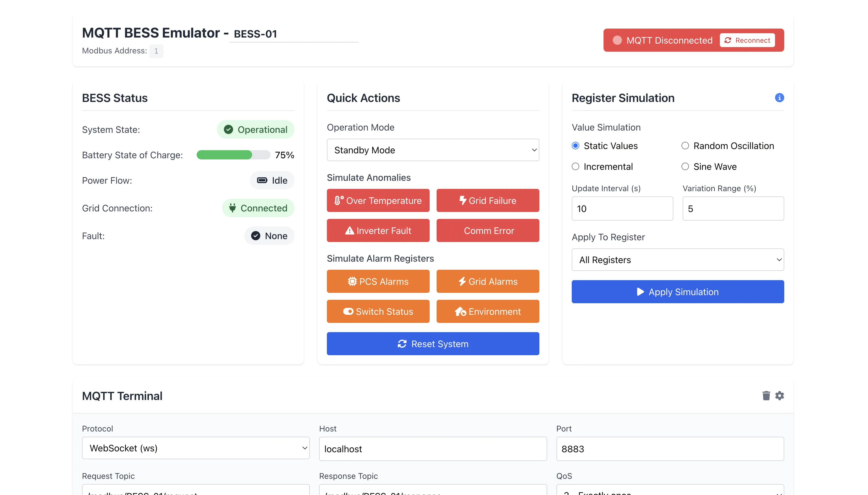Viewport: 868px width, 495px height.
Task: Click the Host input field
Action: pos(433,449)
